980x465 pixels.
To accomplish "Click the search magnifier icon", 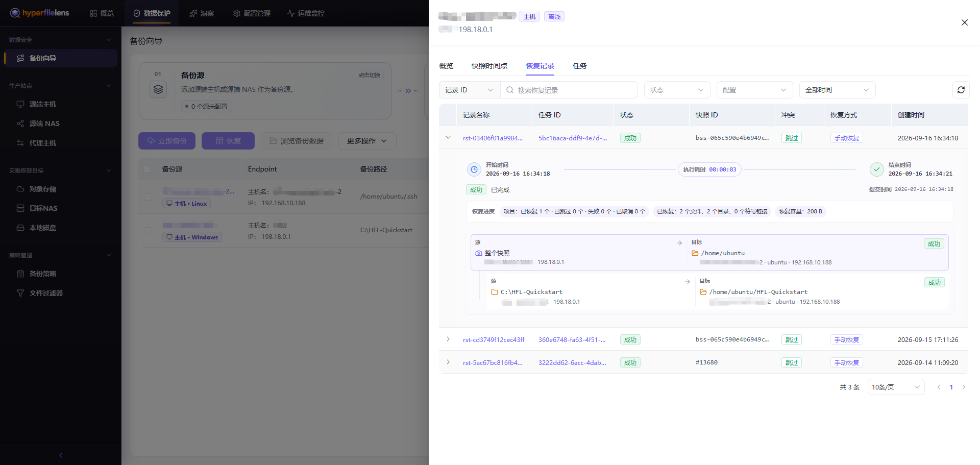I will click(x=510, y=90).
